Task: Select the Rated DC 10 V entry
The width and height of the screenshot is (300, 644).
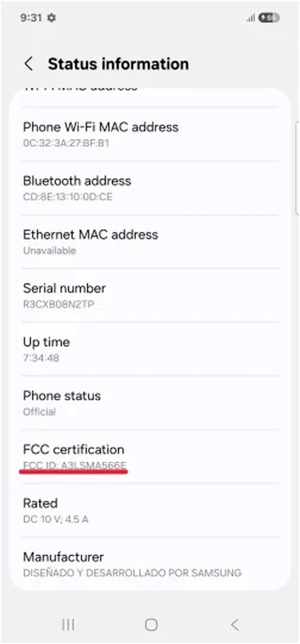Action: 149,510
